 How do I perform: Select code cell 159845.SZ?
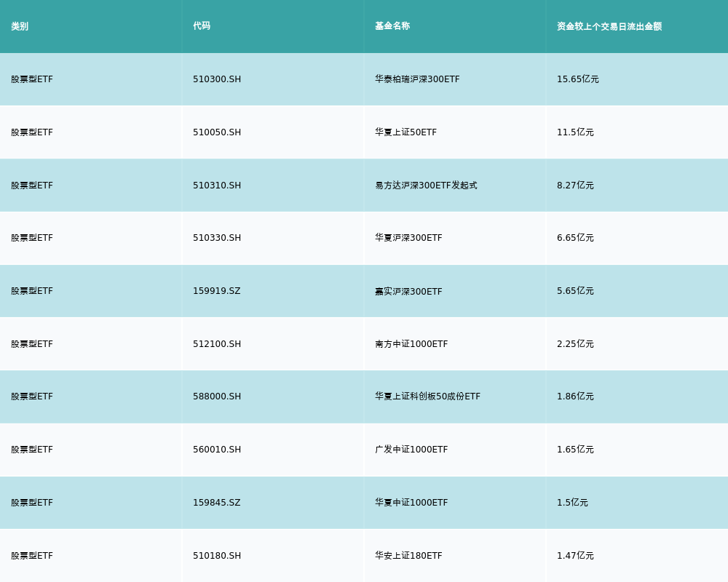217,503
